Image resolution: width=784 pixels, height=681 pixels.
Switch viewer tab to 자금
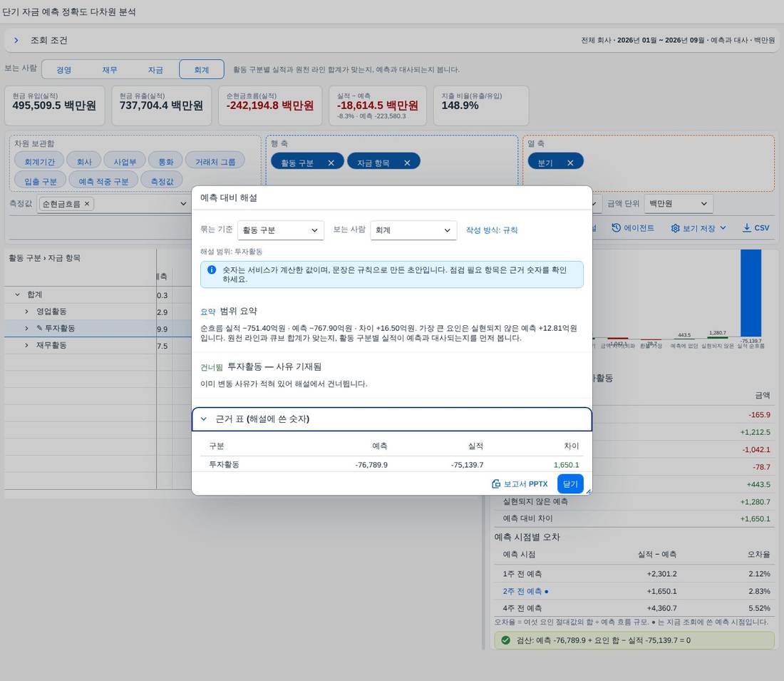155,70
